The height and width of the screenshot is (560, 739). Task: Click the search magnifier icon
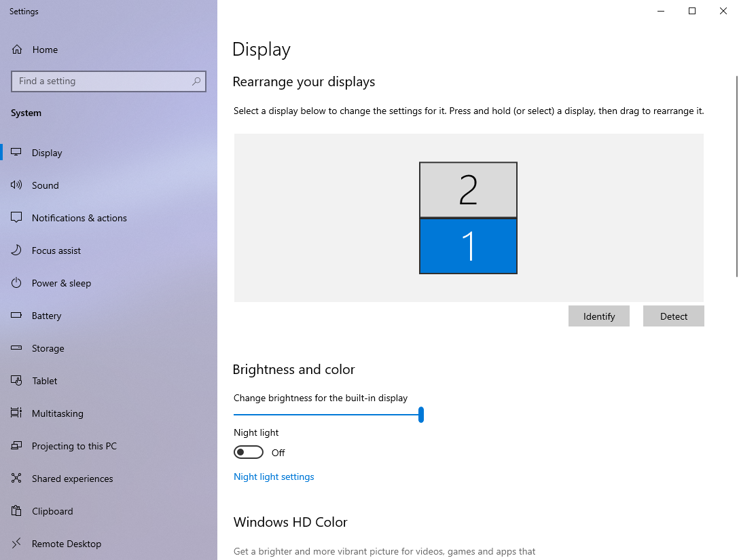coord(196,81)
